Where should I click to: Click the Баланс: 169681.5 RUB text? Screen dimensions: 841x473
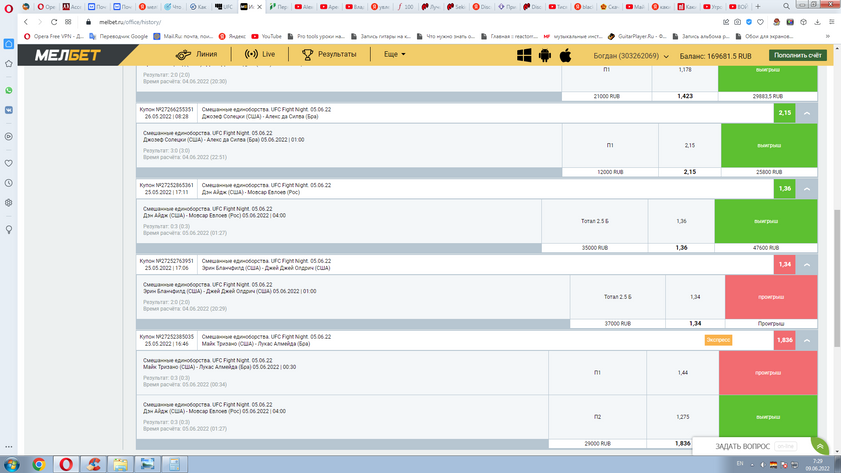[715, 56]
